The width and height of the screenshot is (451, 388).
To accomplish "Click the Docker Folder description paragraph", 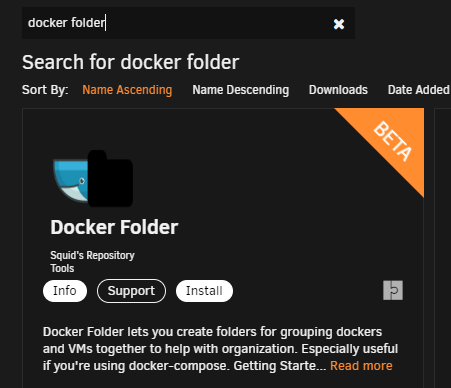I will point(220,349).
